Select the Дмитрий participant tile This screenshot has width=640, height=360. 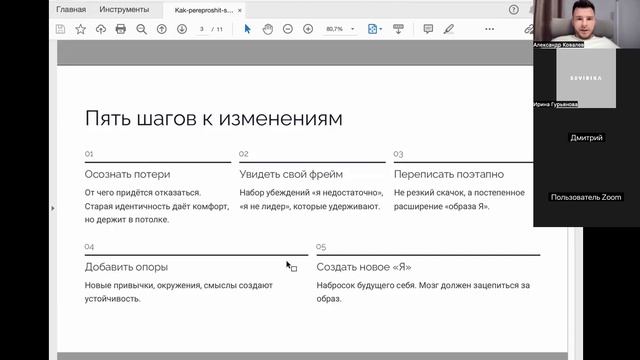point(587,138)
